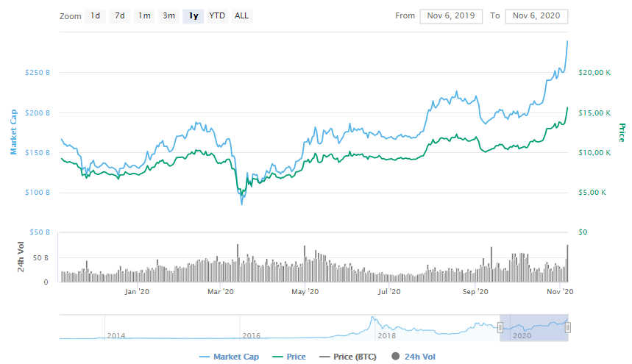Edit the To date field
This screenshot has height=364, width=632.
pos(536,16)
